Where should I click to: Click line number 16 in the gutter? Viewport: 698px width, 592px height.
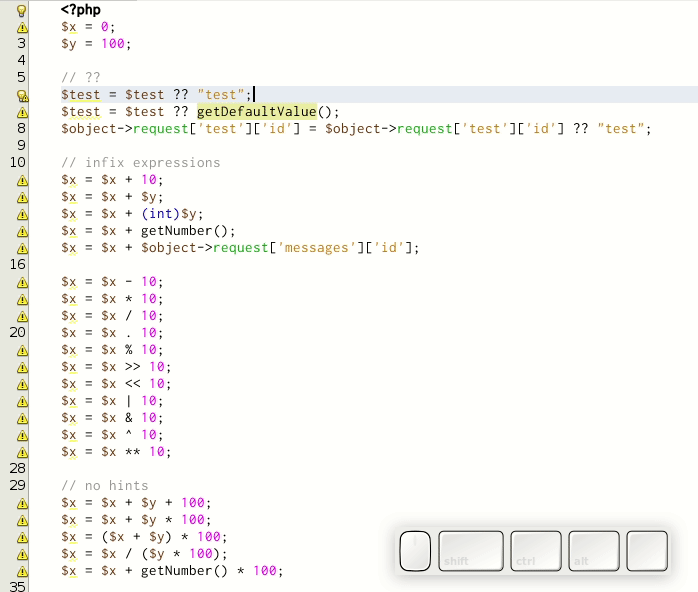[x=17, y=265]
